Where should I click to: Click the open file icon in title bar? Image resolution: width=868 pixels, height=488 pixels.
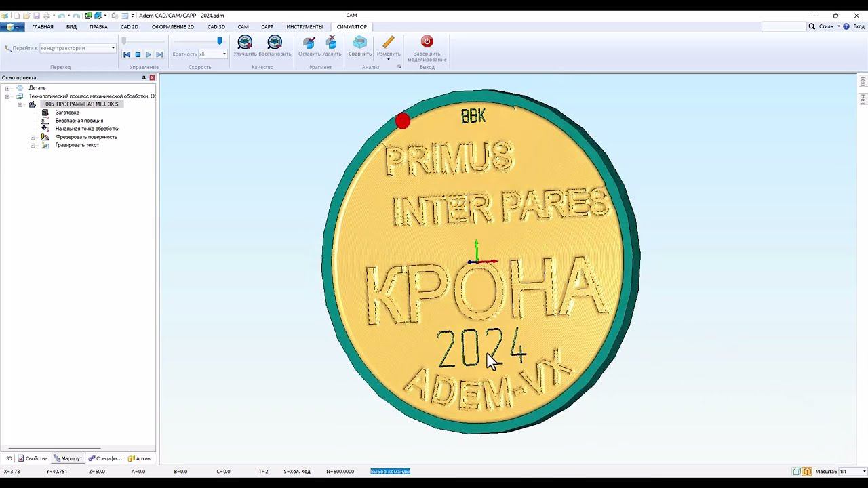[x=26, y=16]
